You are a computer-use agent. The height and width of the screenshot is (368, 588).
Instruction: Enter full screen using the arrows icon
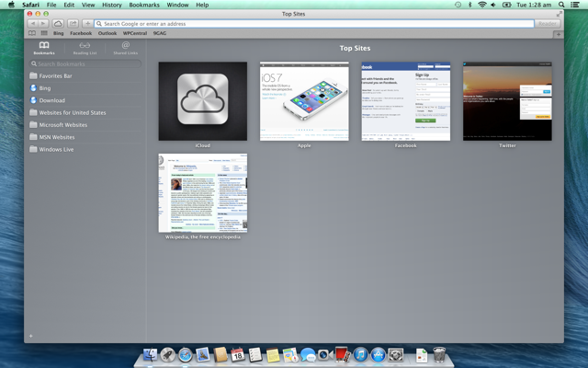560,14
